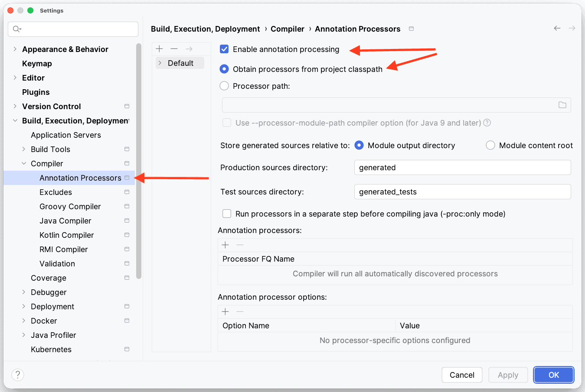
Task: Click the OK button
Action: [553, 375]
